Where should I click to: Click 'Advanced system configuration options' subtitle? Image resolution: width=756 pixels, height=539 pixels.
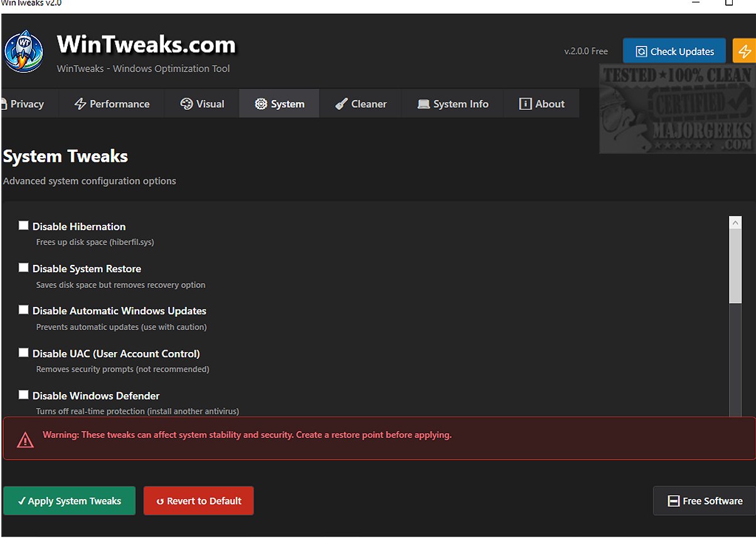pos(90,181)
